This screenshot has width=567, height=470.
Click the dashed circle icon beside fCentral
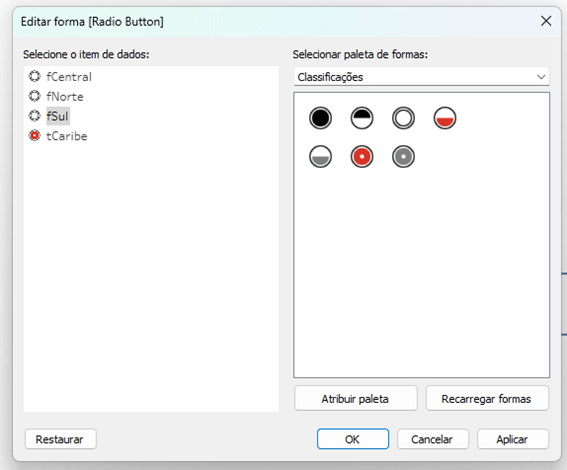click(x=35, y=76)
